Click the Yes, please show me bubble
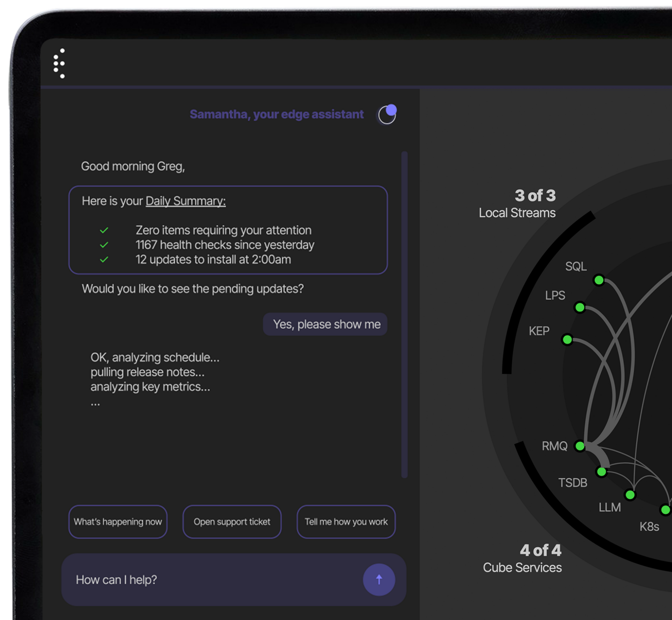Image resolution: width=672 pixels, height=620 pixels. click(x=325, y=324)
